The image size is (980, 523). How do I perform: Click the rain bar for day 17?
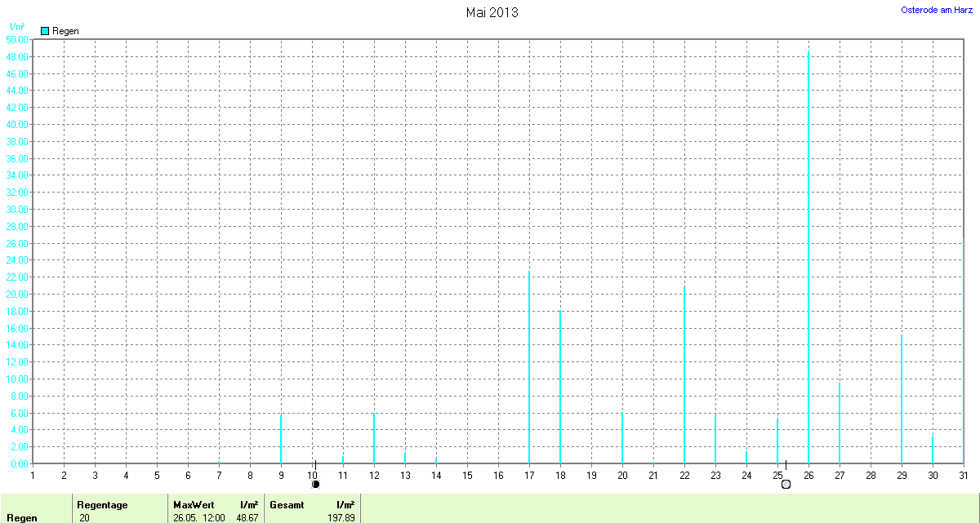(x=529, y=367)
